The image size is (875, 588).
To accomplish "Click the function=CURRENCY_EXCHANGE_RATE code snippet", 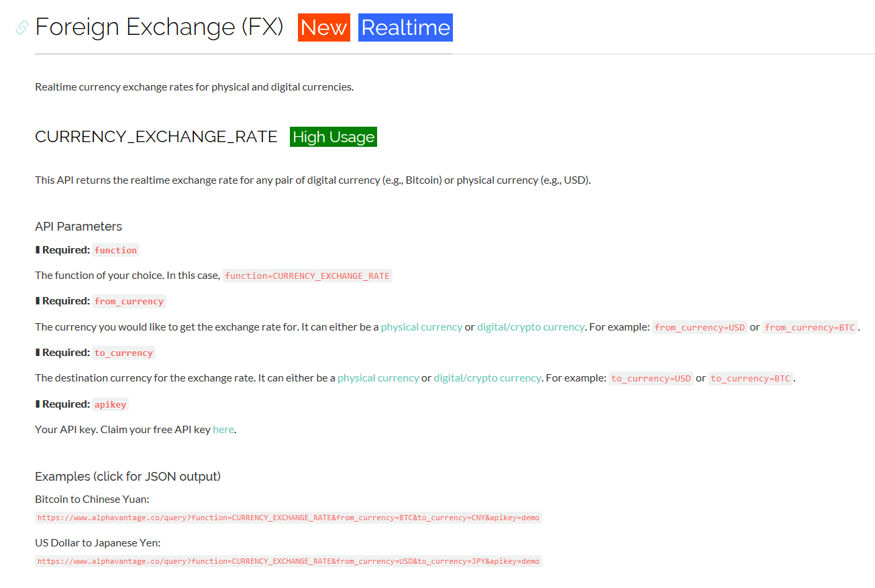I will coord(307,276).
